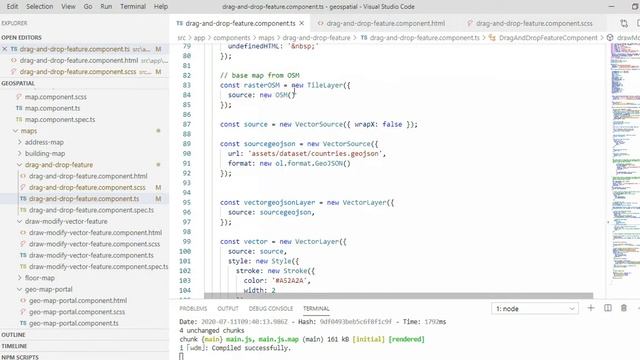Expand the address-map folder
The image size is (640, 360).
44,142
